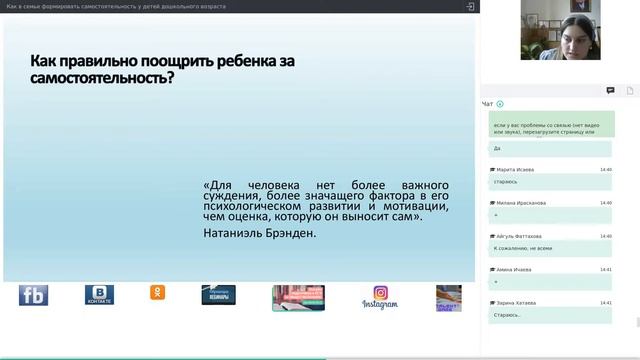Image resolution: width=640 pixels, height=360 pixels.
Task: Click graduation cap icon beside Зарина Хатаева
Action: point(492,303)
